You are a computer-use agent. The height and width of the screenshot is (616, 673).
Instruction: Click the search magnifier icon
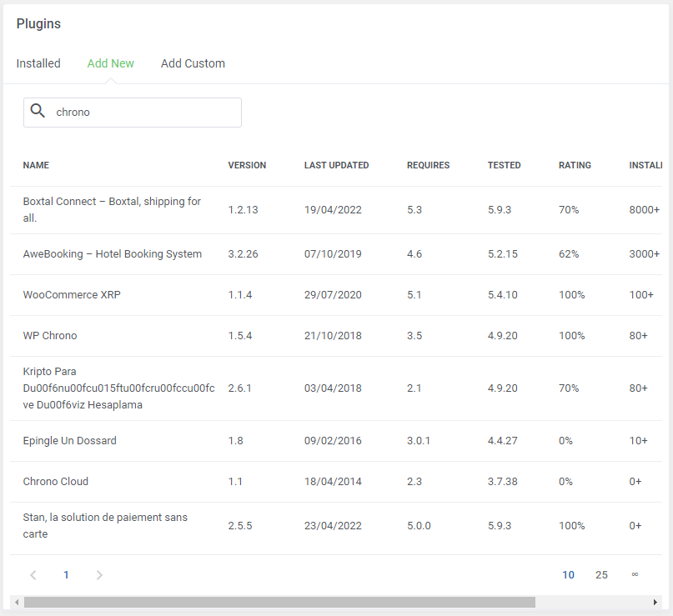tap(38, 111)
